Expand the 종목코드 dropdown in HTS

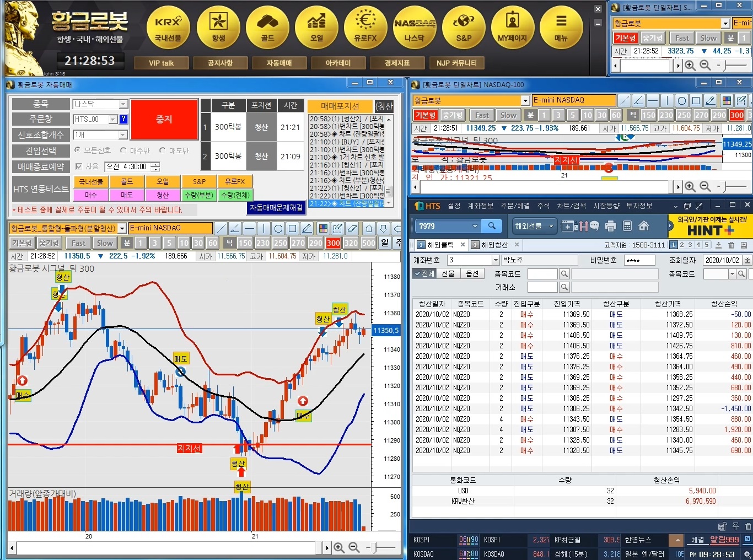pos(732,274)
